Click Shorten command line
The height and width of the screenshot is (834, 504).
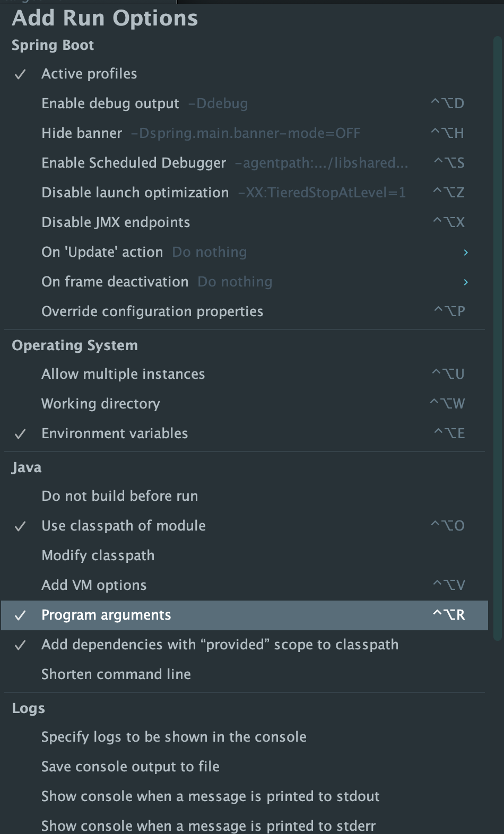pyautogui.click(x=245, y=674)
